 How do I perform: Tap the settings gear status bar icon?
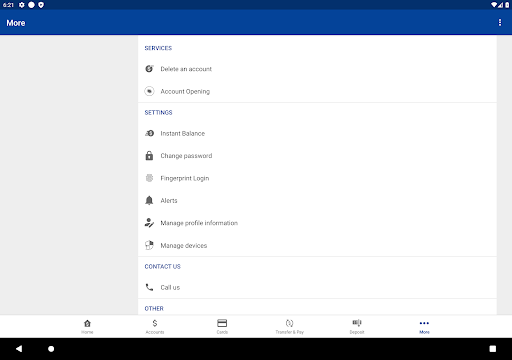pos(22,5)
